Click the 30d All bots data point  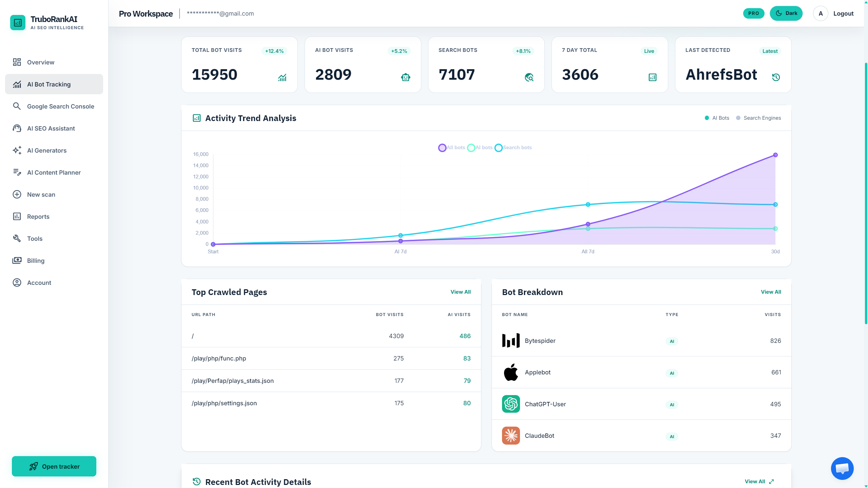click(775, 155)
